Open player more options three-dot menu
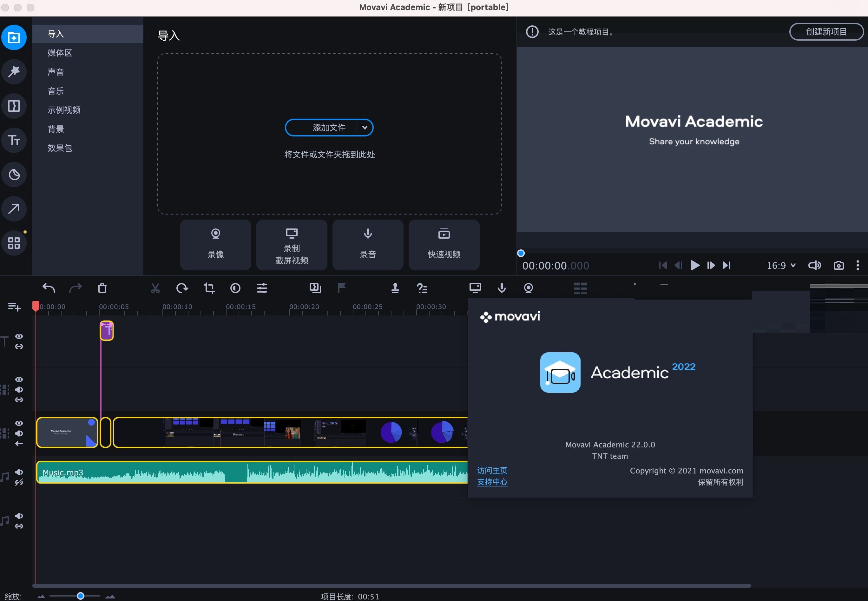The width and height of the screenshot is (868, 601). click(858, 266)
